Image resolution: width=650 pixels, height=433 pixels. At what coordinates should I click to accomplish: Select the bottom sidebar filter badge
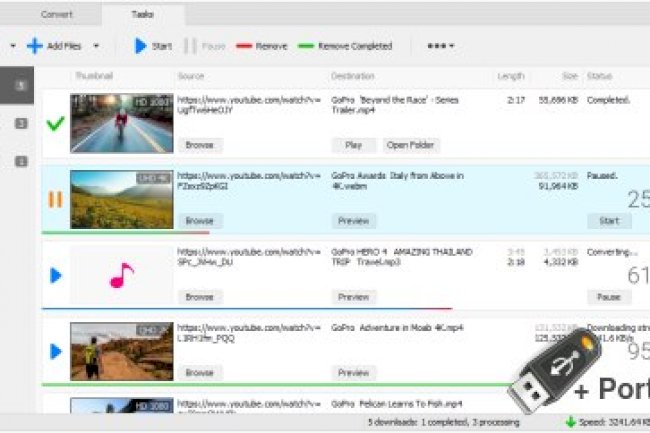[x=20, y=161]
